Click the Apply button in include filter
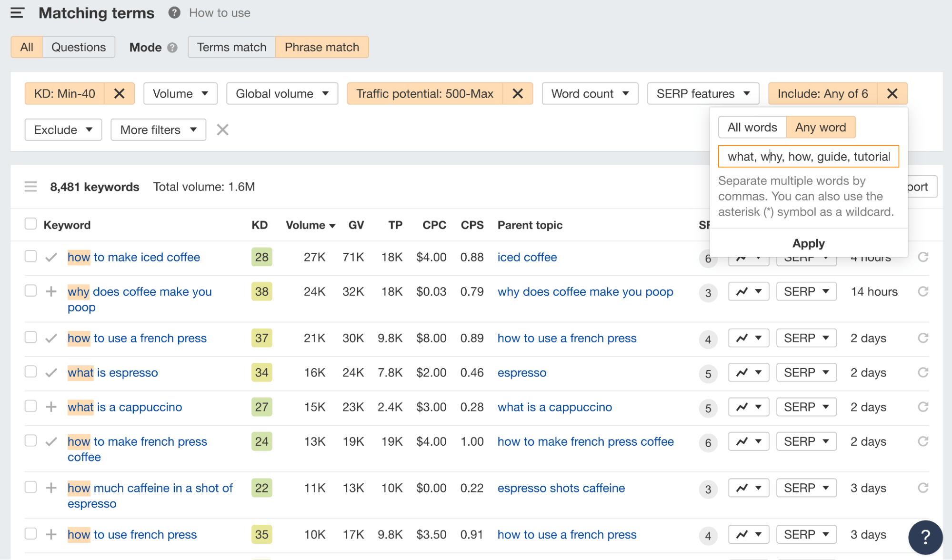The image size is (952, 560). coord(809,242)
